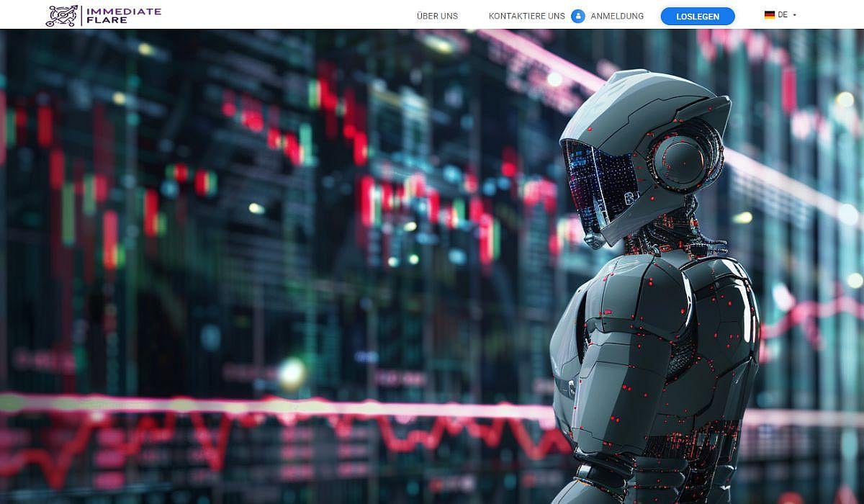Click the Immediate Flare logo emblem

61,15
